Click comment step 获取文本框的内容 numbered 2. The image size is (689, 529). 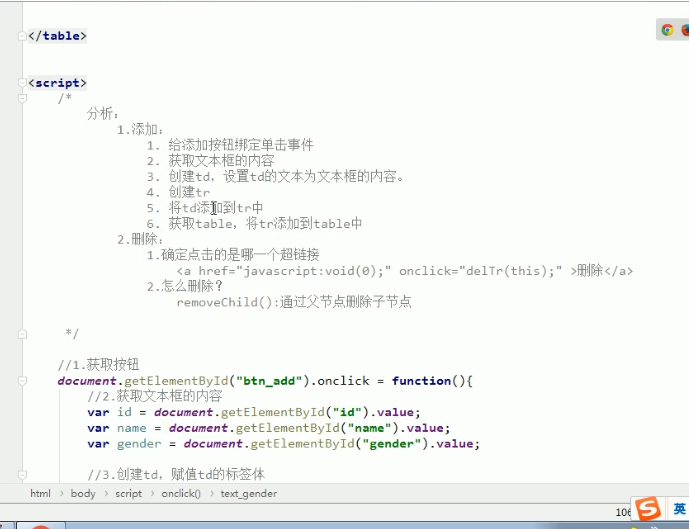(x=211, y=161)
